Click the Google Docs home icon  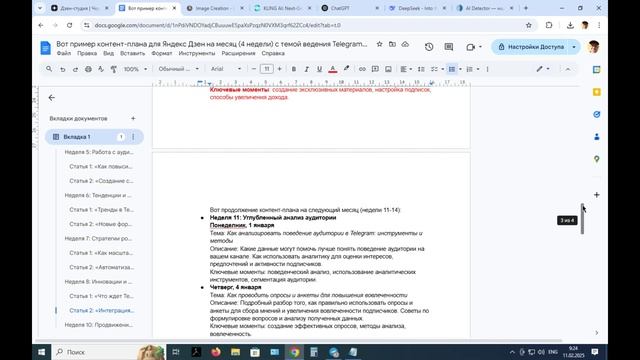point(46,48)
